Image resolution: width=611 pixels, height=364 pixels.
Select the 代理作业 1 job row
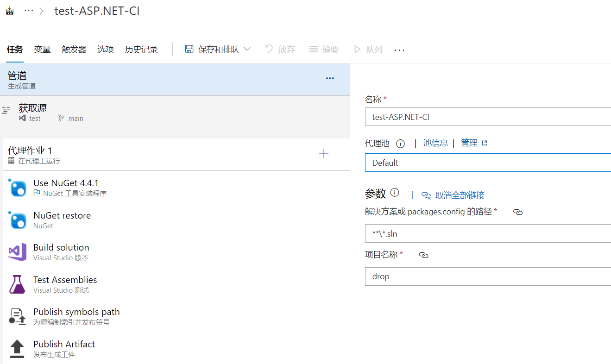(176, 155)
